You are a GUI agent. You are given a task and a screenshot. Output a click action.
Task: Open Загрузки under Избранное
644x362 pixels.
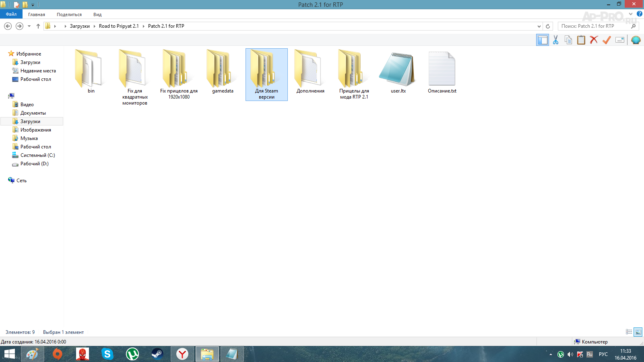[30, 62]
